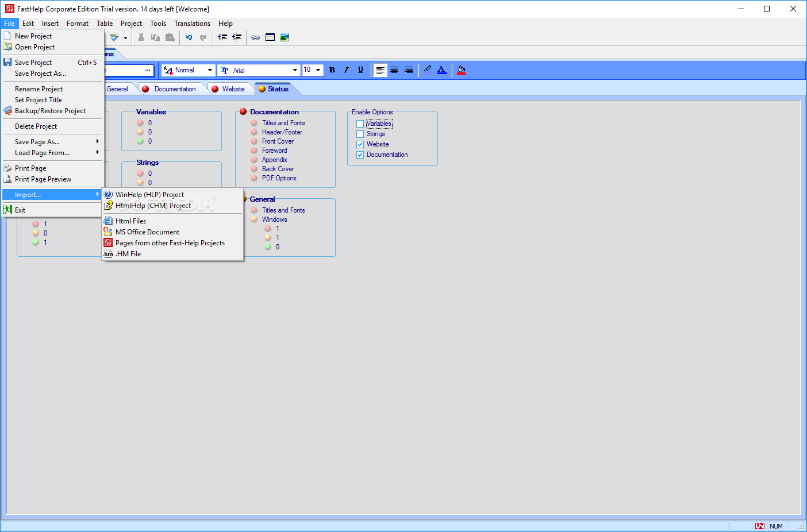Choose Save Project in the File menu

click(x=52, y=63)
